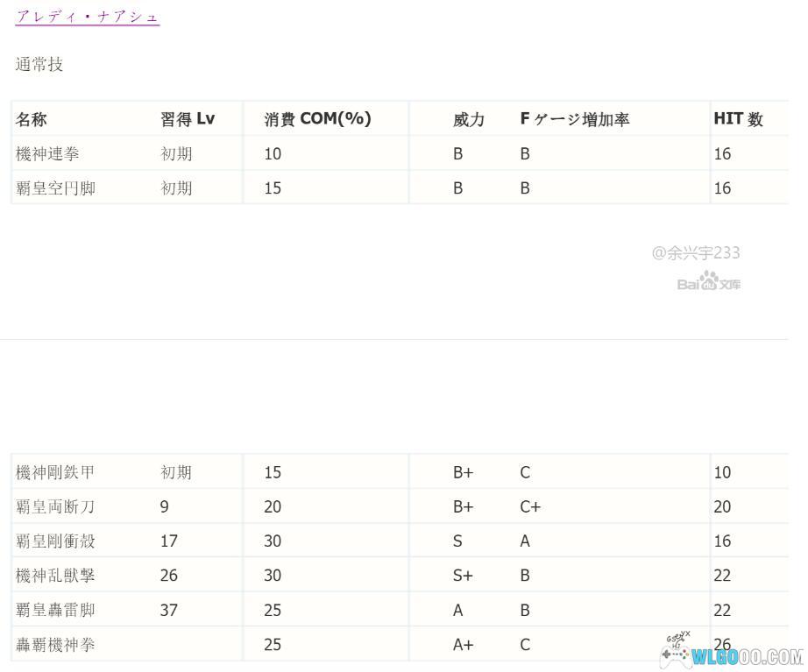Select the 覇皇両断刀 skill name cell
Viewport: 808px width, 672px height.
55,507
